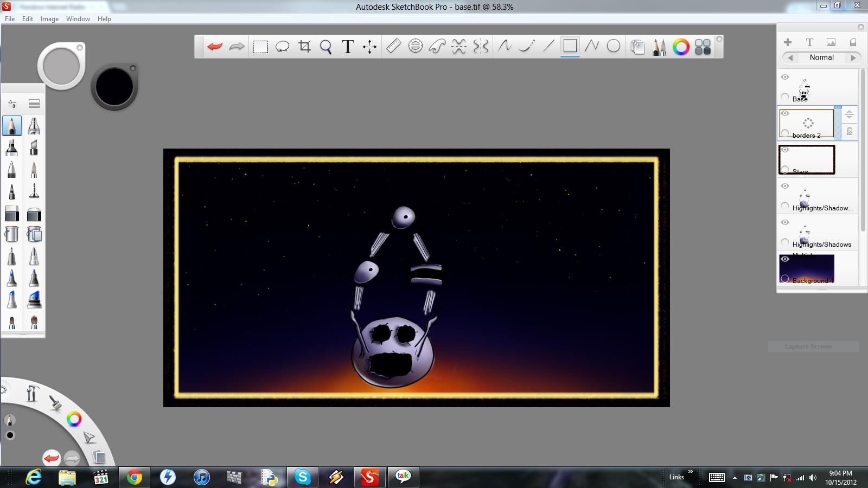Viewport: 868px width, 488px height.
Task: Select the Lasso selection tool
Action: 282,47
